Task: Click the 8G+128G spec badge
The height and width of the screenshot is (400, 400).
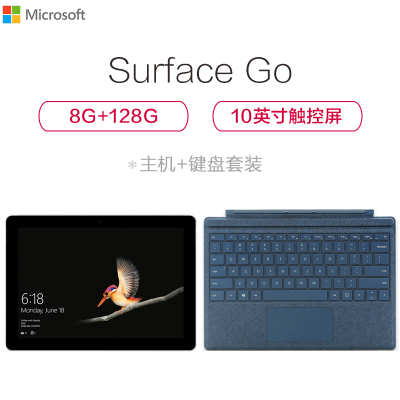Action: click(x=113, y=116)
